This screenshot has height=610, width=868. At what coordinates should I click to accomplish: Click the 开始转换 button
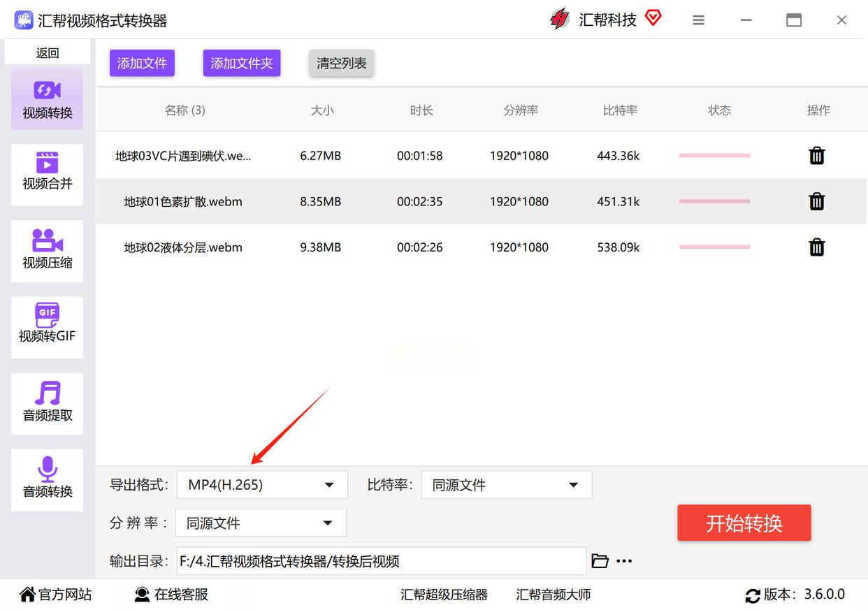pos(744,523)
